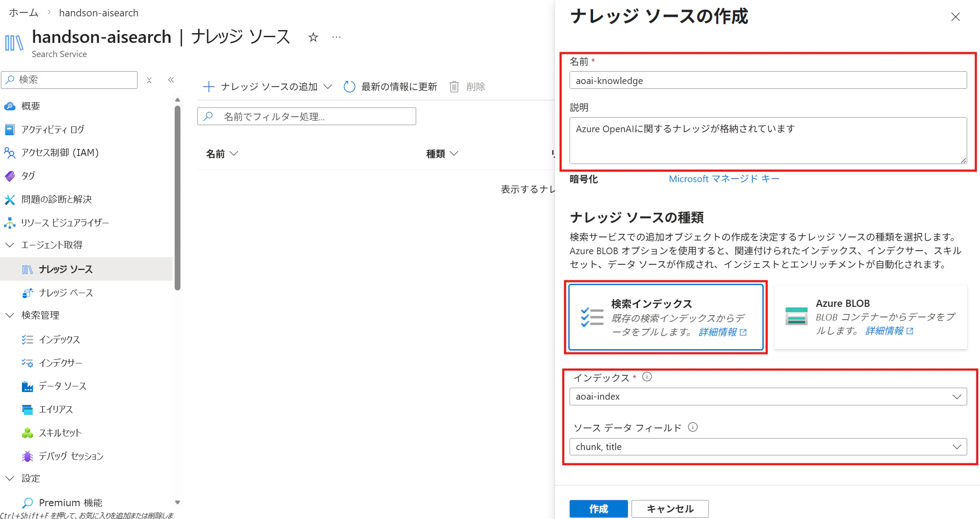Click the 説明 description text area
The width and height of the screenshot is (980, 519).
coord(768,140)
